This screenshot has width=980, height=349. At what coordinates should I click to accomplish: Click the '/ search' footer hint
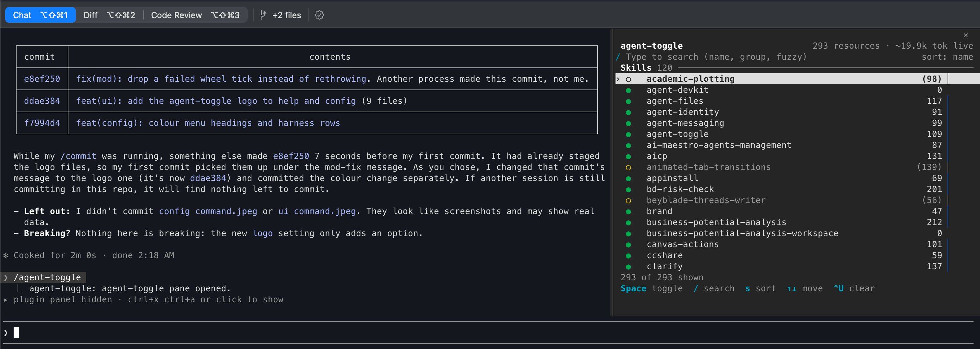pos(714,288)
